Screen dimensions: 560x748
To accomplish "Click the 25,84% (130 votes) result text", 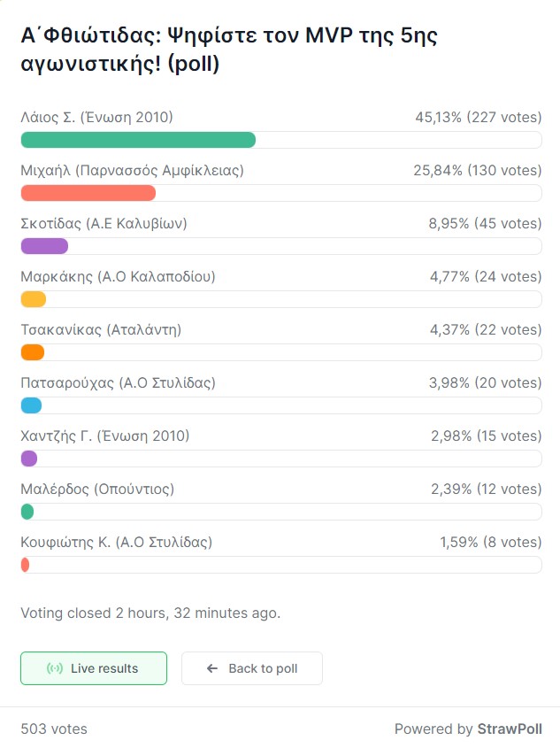I will (x=478, y=170).
